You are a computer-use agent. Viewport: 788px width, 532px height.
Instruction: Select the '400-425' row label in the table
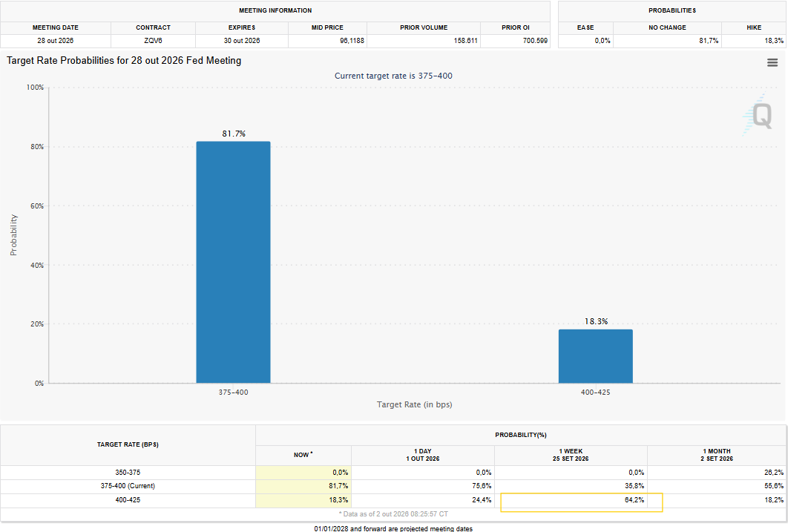pyautogui.click(x=128, y=500)
